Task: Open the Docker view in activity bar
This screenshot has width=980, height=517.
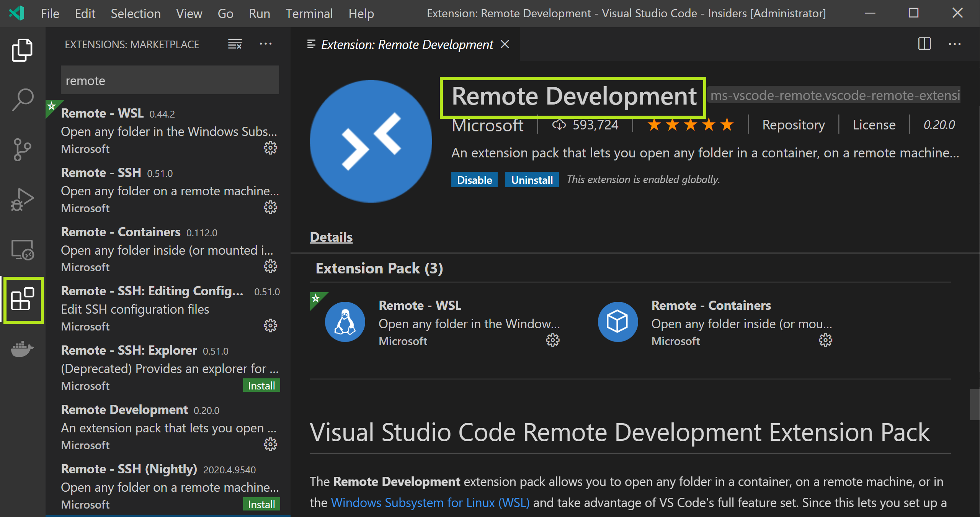Action: pyautogui.click(x=22, y=349)
